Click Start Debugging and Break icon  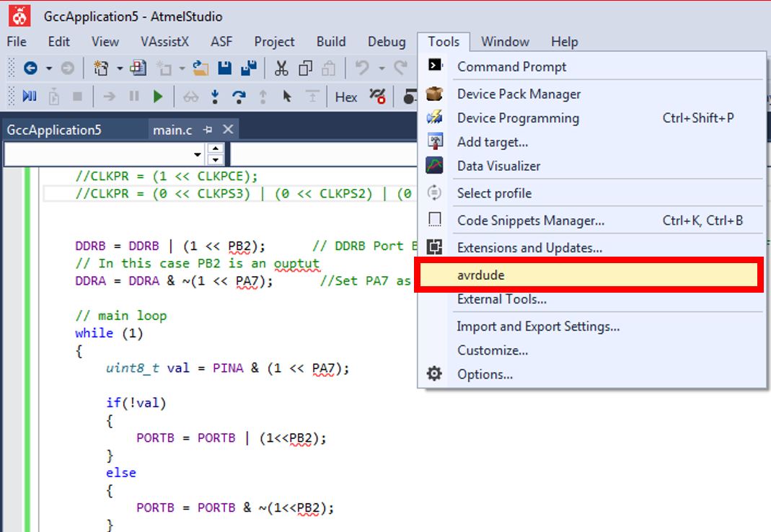click(30, 97)
